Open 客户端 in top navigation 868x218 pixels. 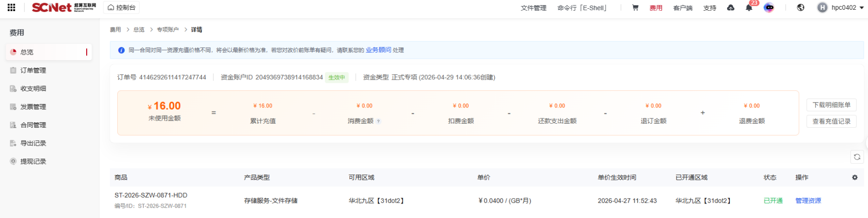[683, 8]
